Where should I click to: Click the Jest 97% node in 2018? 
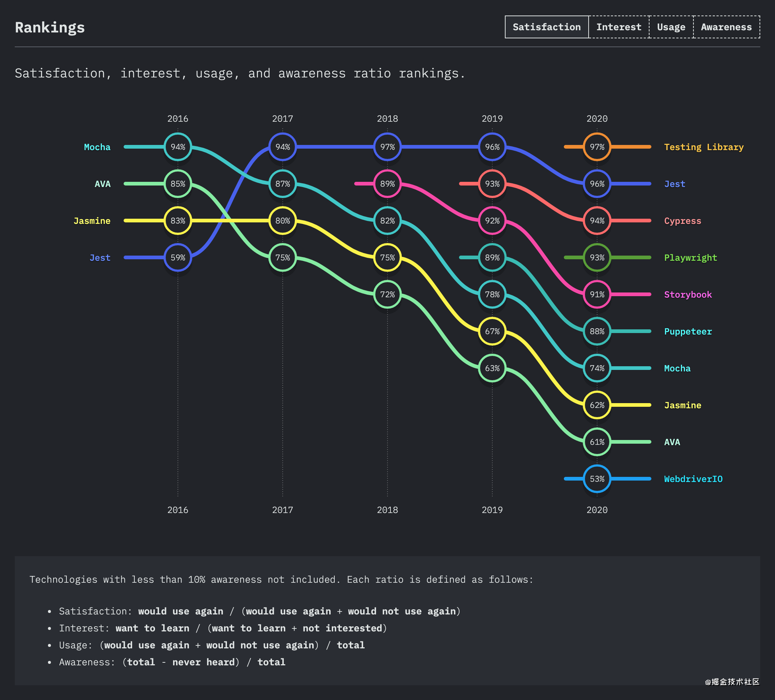click(387, 147)
